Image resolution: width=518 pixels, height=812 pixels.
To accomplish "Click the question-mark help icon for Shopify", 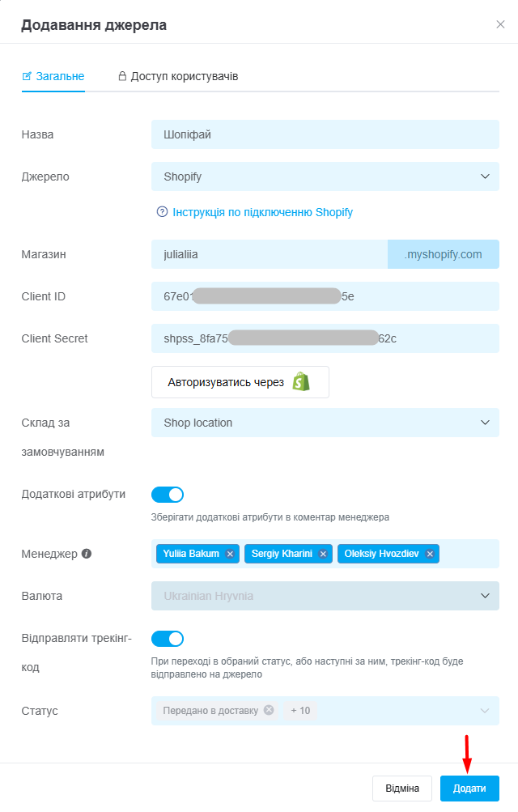I will [162, 212].
